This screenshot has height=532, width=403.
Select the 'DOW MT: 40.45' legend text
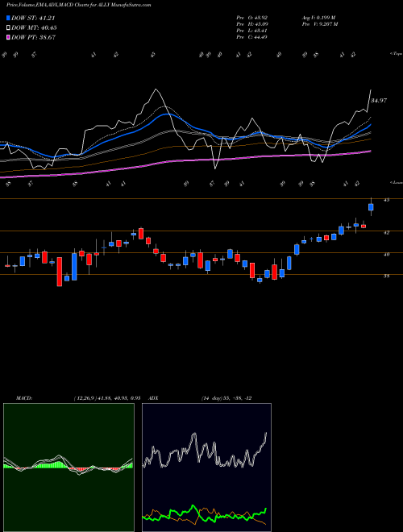click(x=34, y=28)
